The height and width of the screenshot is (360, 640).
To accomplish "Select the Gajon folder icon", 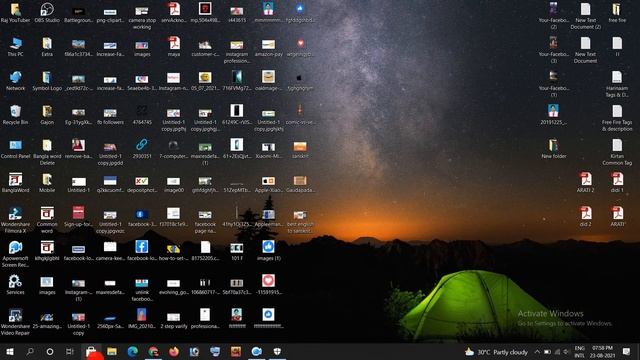I will pos(47,111).
